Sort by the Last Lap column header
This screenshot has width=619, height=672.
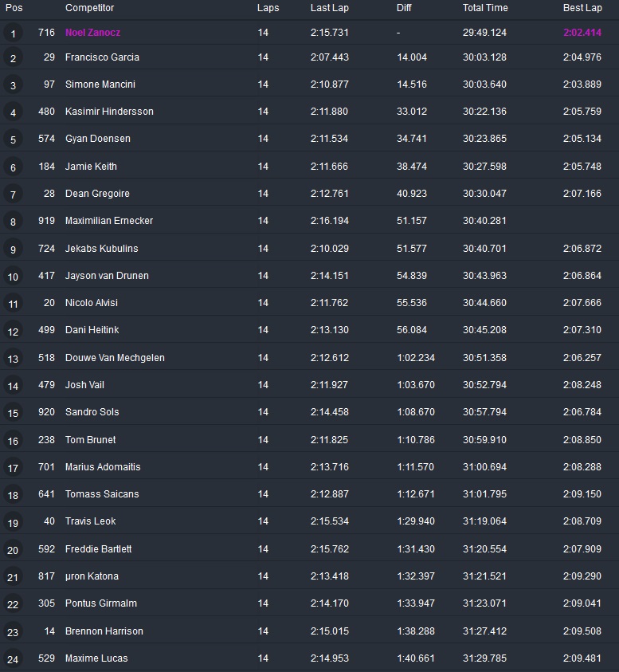pos(329,8)
